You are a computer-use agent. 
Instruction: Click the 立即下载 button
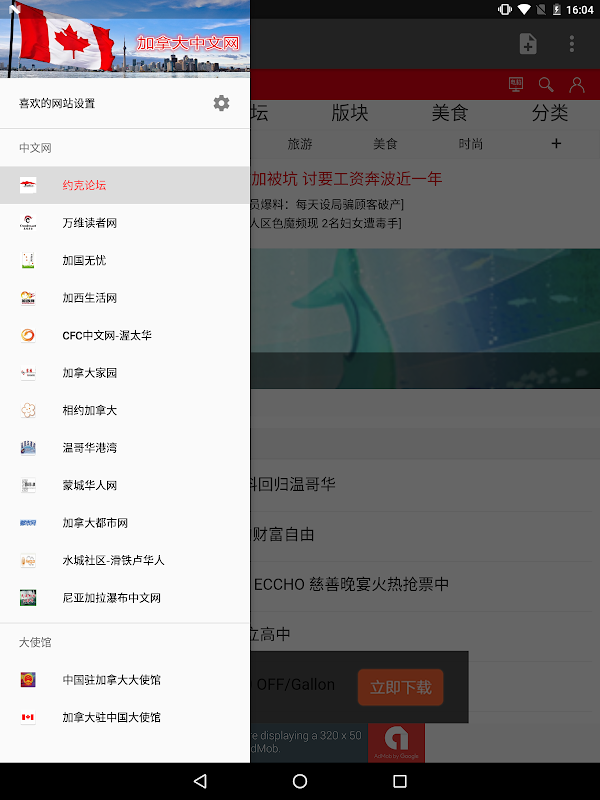401,687
